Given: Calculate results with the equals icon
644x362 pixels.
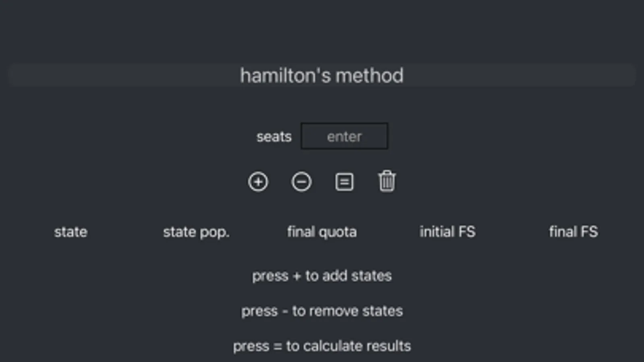Looking at the screenshot, I should (x=344, y=182).
